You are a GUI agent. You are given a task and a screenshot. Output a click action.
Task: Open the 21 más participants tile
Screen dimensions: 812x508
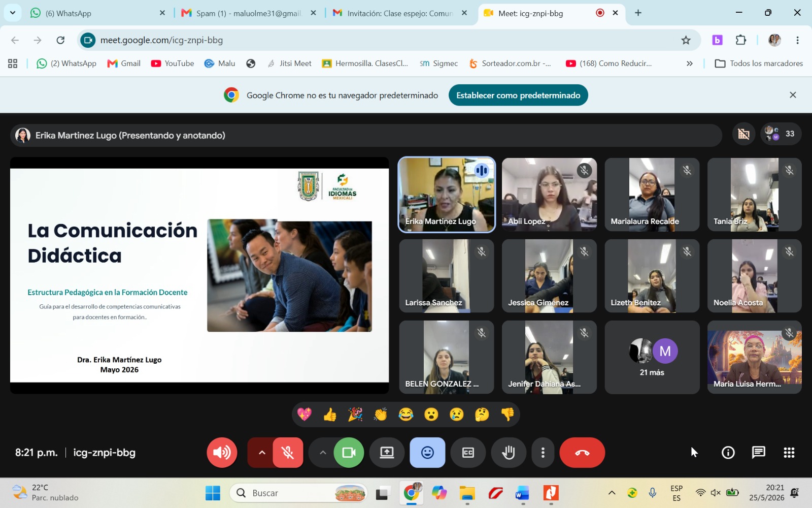[x=652, y=357]
